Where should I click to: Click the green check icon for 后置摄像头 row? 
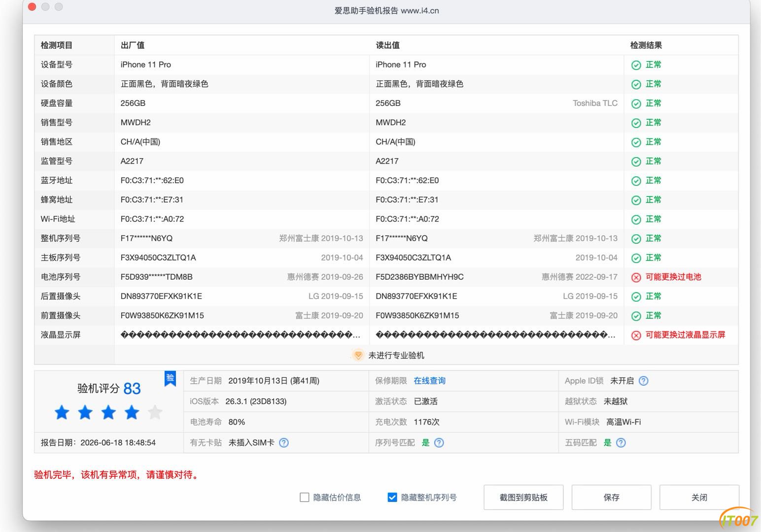coord(636,297)
